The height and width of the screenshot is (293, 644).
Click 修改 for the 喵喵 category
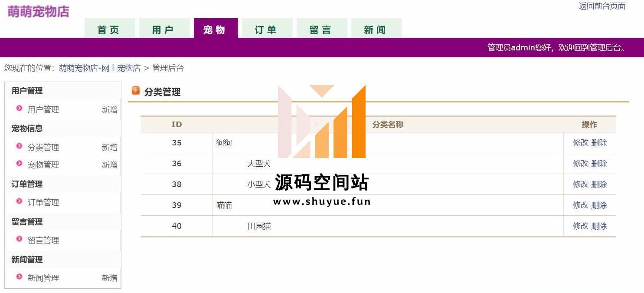pyautogui.click(x=580, y=205)
